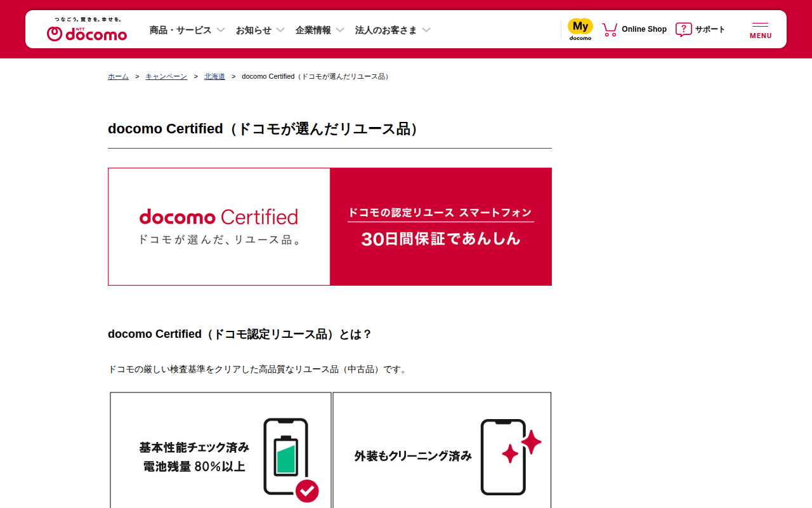Click the heading docomo Certified（ドコモ認定リユース品）とは？

coord(240,334)
